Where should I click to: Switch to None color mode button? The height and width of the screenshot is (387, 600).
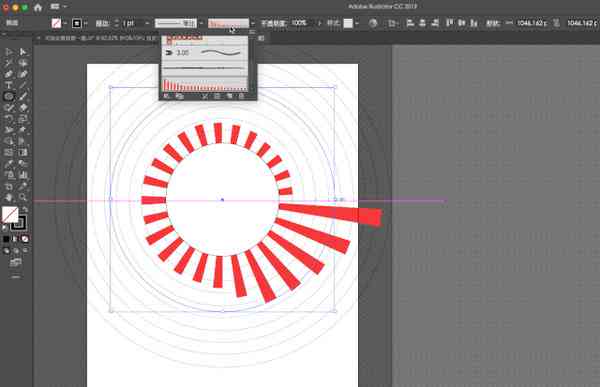click(25, 239)
